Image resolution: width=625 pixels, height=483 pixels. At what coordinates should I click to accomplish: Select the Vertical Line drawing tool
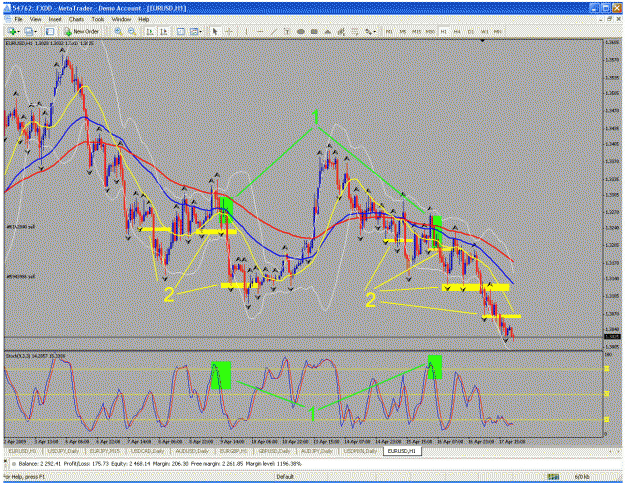coord(246,31)
